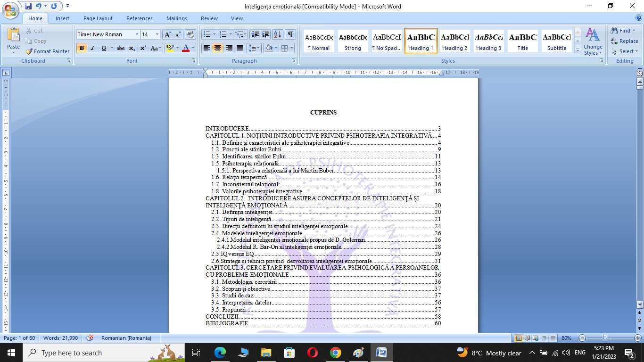Open Google Chrome from the taskbar
The image size is (644, 362).
335,353
